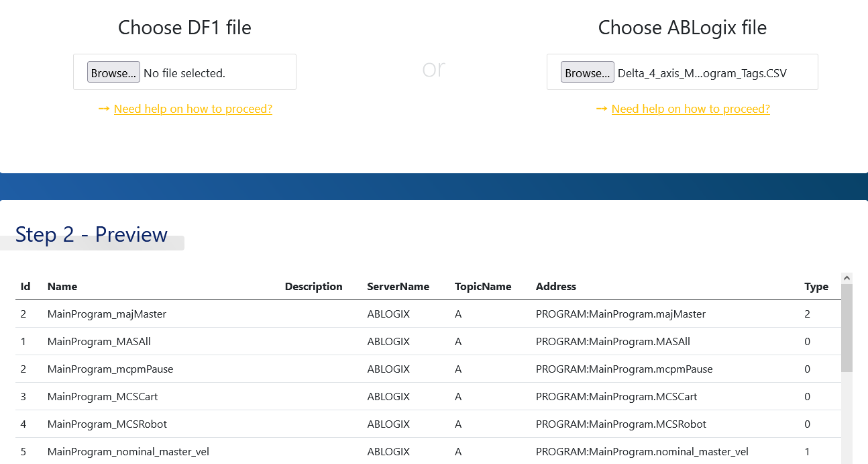Click Id 5 in the nominal_master_vel row
The image size is (868, 464).
click(23, 451)
